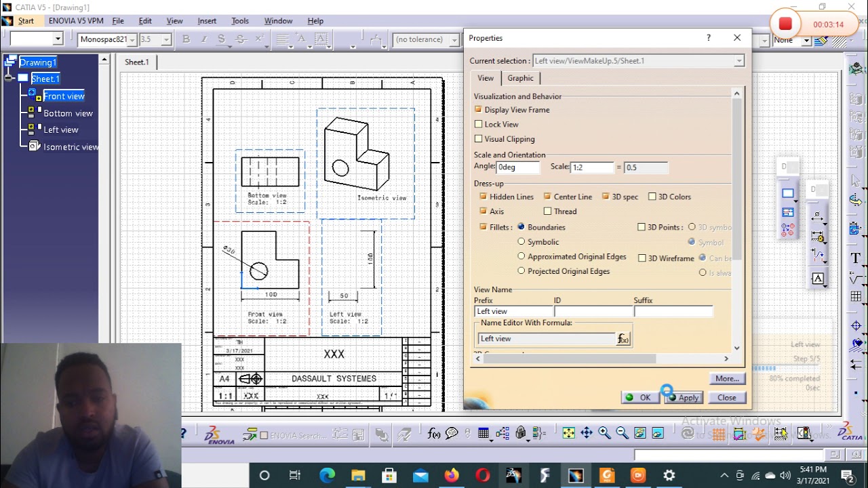Screen dimensions: 868x488
Task: Select the Text tool in right toolbar
Action: 856,258
